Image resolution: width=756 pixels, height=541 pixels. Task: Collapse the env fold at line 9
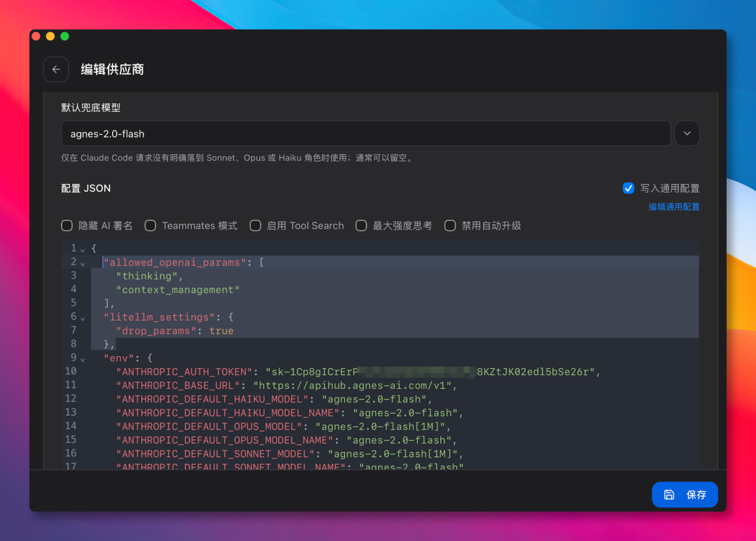coord(83,360)
